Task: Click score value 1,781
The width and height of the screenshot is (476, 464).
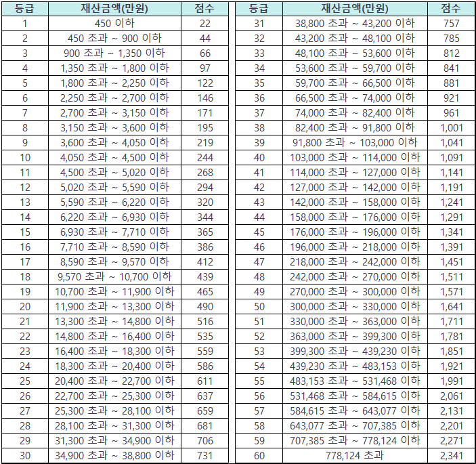Action: click(x=452, y=336)
